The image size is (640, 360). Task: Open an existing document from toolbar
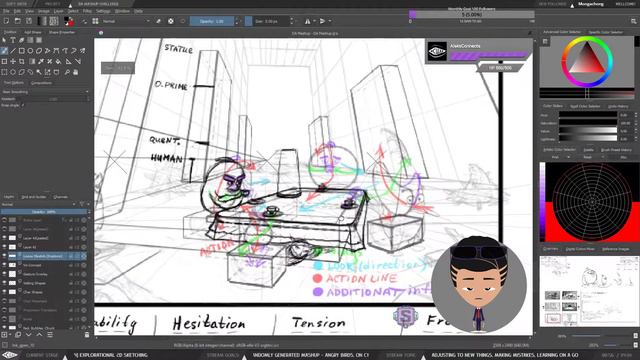(x=18, y=21)
